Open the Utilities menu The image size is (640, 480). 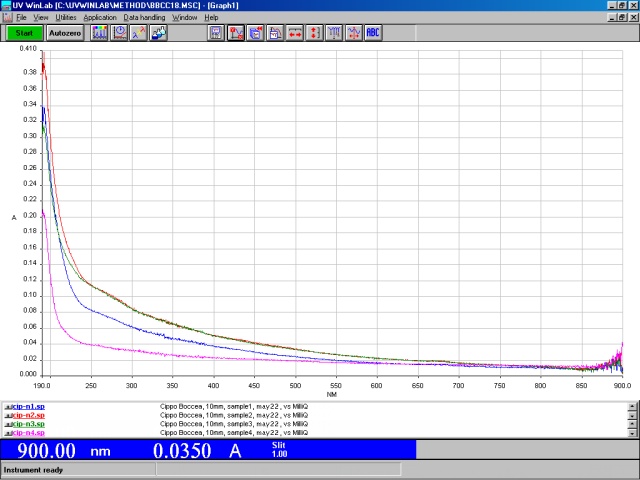click(66, 18)
